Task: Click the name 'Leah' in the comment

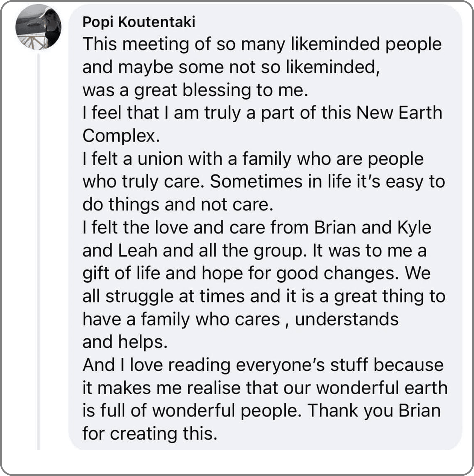Action: point(138,250)
